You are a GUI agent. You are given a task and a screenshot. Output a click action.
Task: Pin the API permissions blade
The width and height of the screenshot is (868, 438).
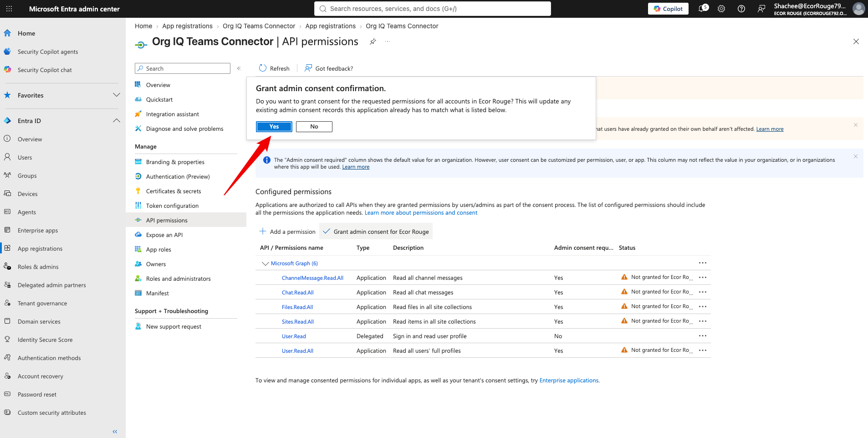click(x=373, y=41)
